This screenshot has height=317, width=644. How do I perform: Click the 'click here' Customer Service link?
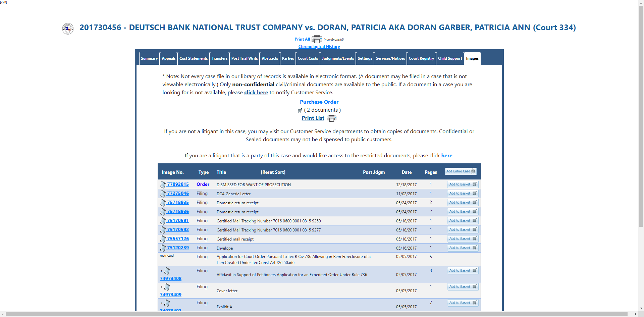[256, 93]
